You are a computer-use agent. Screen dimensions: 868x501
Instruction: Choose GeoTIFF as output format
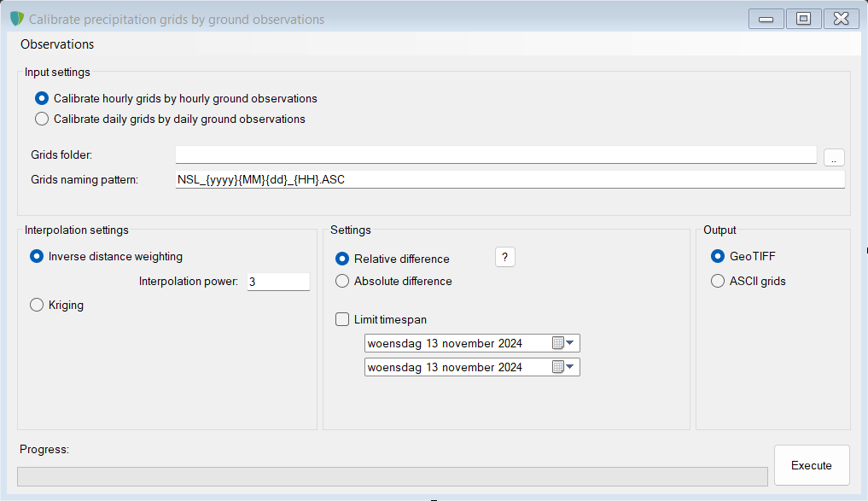pyautogui.click(x=718, y=256)
